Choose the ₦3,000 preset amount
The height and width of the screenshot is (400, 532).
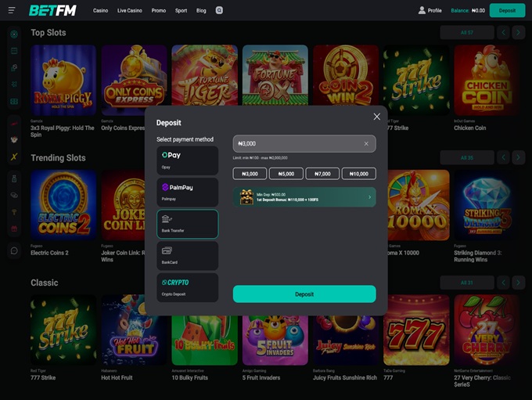coord(250,174)
